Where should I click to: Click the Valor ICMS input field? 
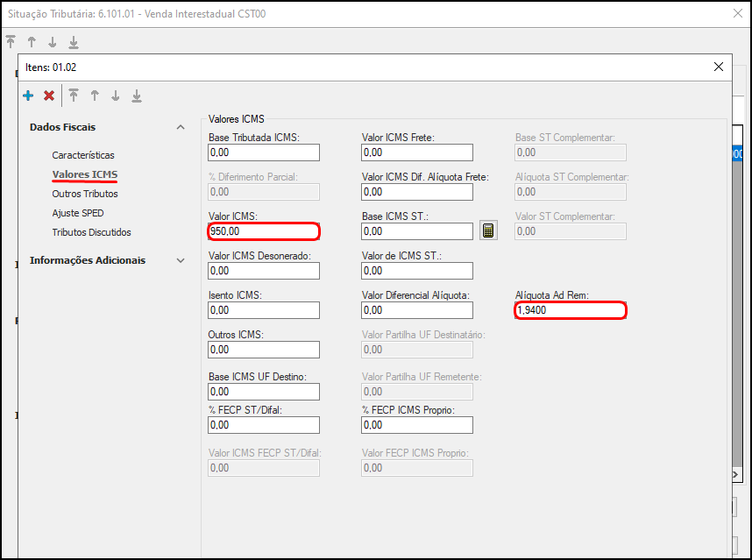[x=264, y=231]
